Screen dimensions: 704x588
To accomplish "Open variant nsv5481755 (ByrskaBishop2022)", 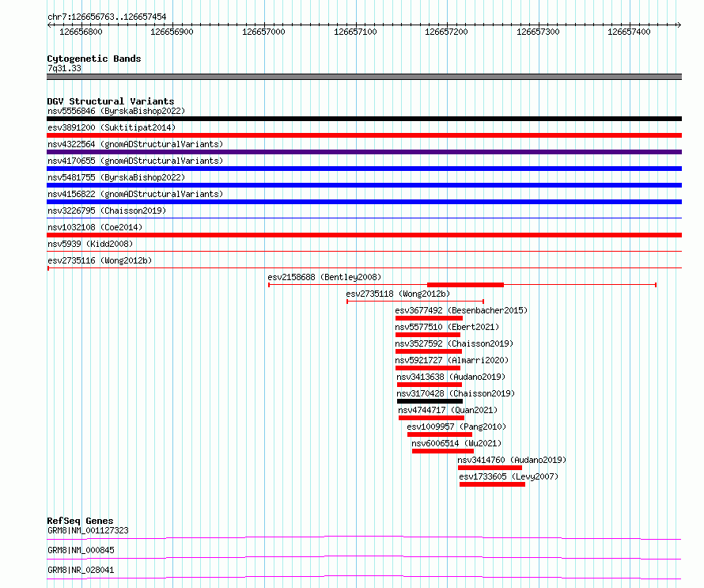I will 116,177.
